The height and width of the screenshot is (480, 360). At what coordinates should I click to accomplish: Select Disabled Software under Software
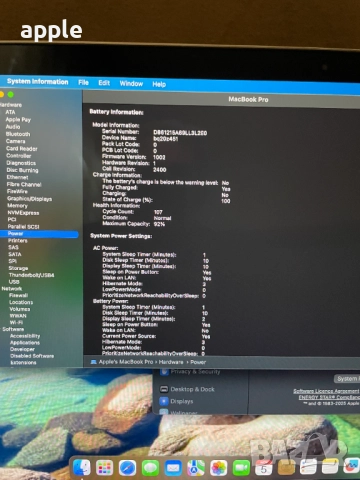point(32,356)
